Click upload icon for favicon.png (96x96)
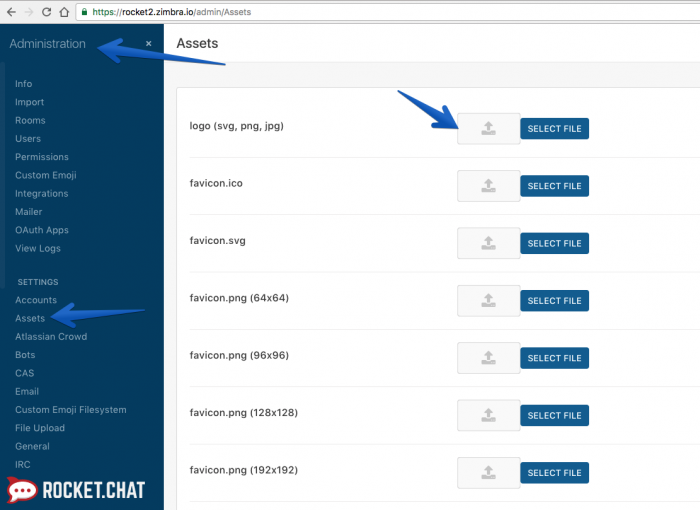Screen dimensions: 700x510 488,358
